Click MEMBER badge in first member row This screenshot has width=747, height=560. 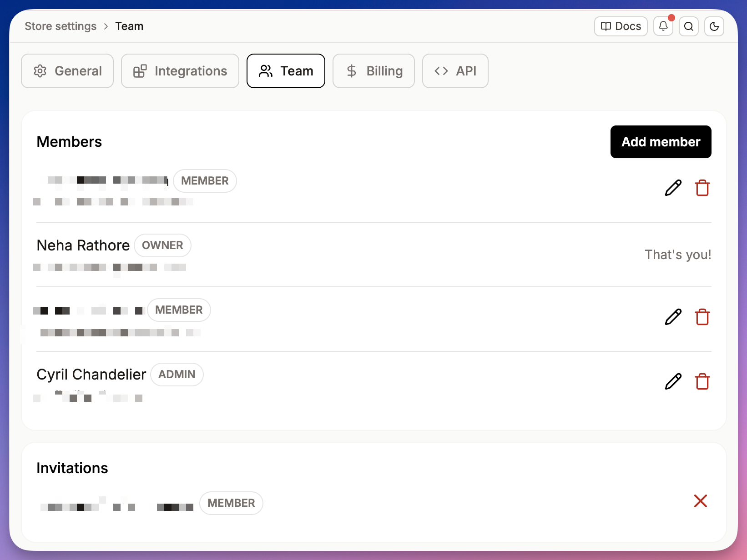pos(205,181)
